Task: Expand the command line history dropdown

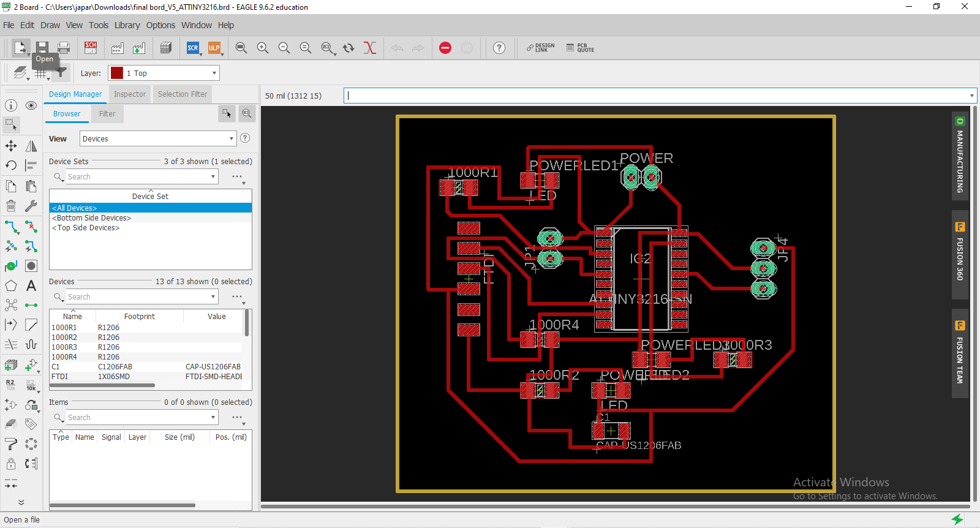Action: (971, 96)
